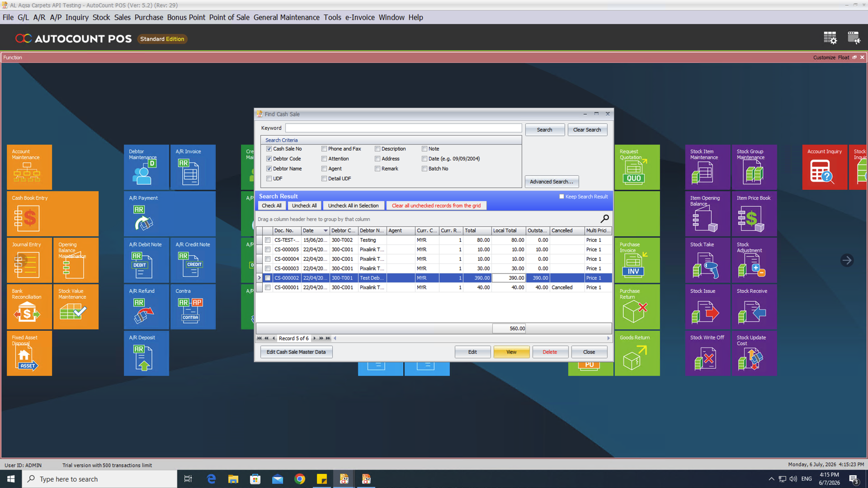This screenshot has height=488, width=868.
Task: Open the A/R Credit Note tile
Action: [193, 260]
